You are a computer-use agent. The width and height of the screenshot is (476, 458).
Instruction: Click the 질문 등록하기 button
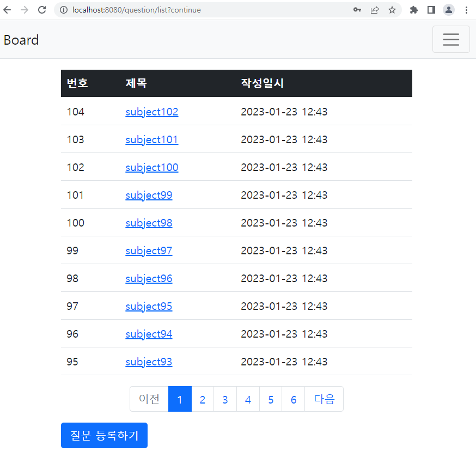pyautogui.click(x=104, y=435)
